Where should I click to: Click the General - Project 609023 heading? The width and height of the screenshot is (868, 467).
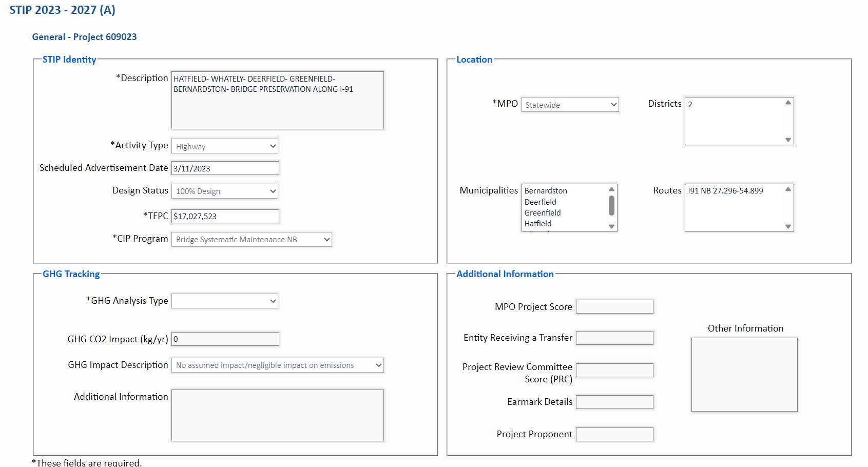pos(84,36)
